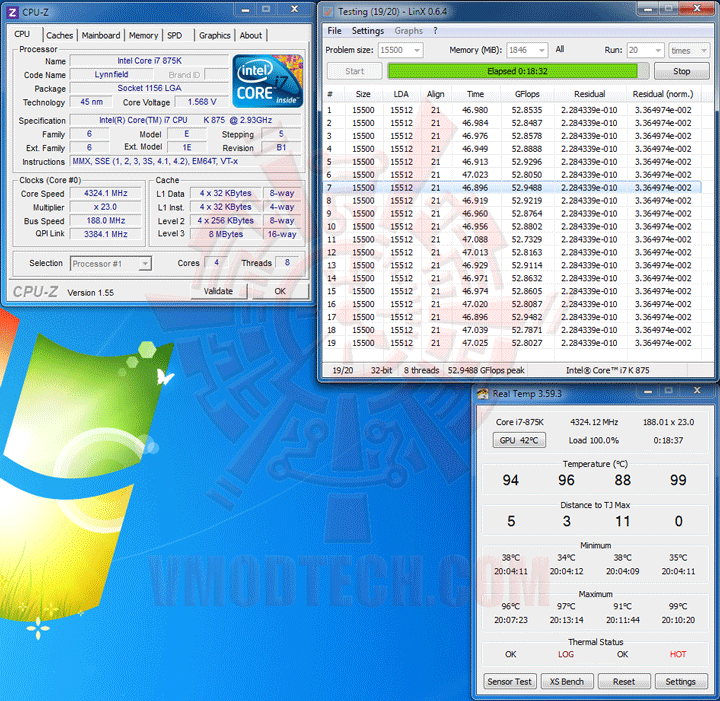Screen dimensions: 720x701
Task: Click the Start button in LinX
Action: point(354,71)
